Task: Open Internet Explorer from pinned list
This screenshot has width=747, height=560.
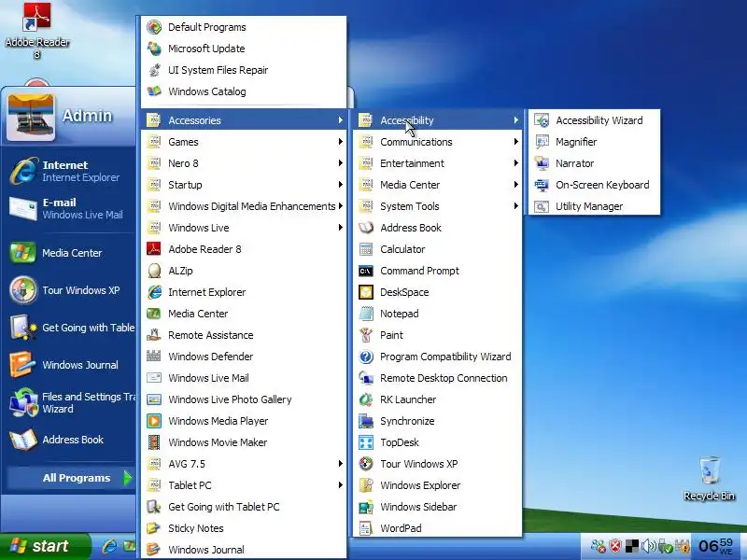Action: tap(71, 171)
